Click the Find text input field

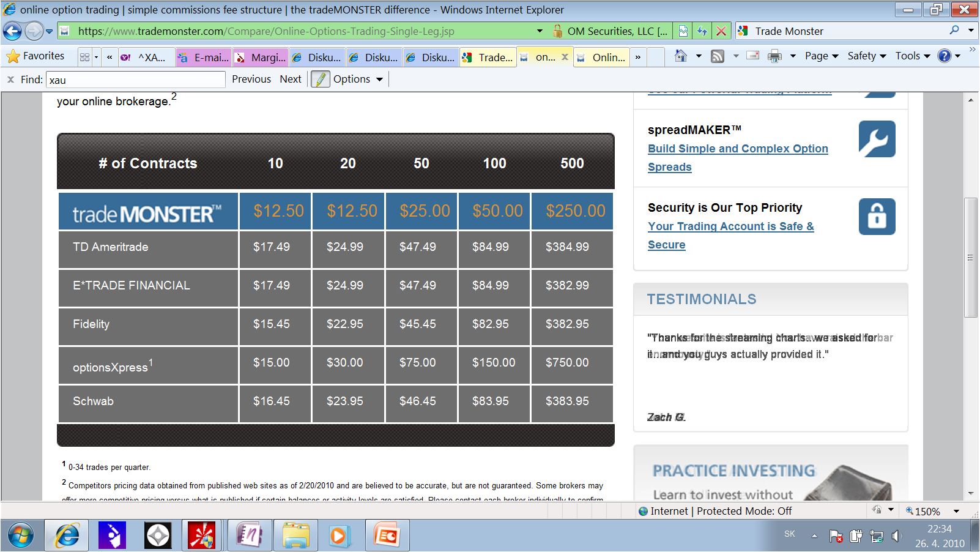pos(136,80)
